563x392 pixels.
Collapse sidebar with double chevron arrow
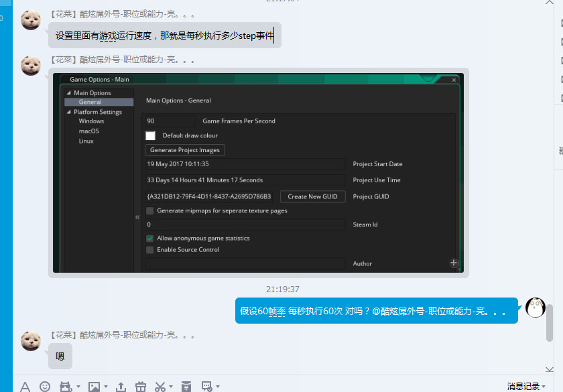[137, 217]
